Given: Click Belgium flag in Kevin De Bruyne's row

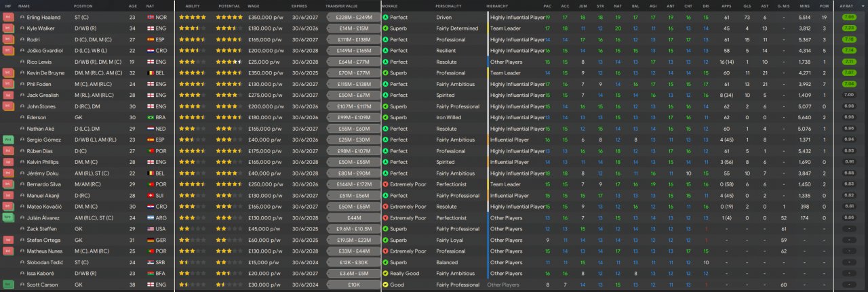Looking at the screenshot, I should click(x=150, y=72).
